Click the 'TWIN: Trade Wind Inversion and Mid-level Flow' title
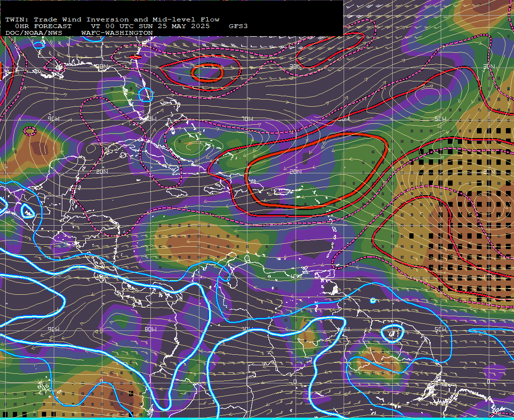This screenshot has height=420, width=514. 112,20
